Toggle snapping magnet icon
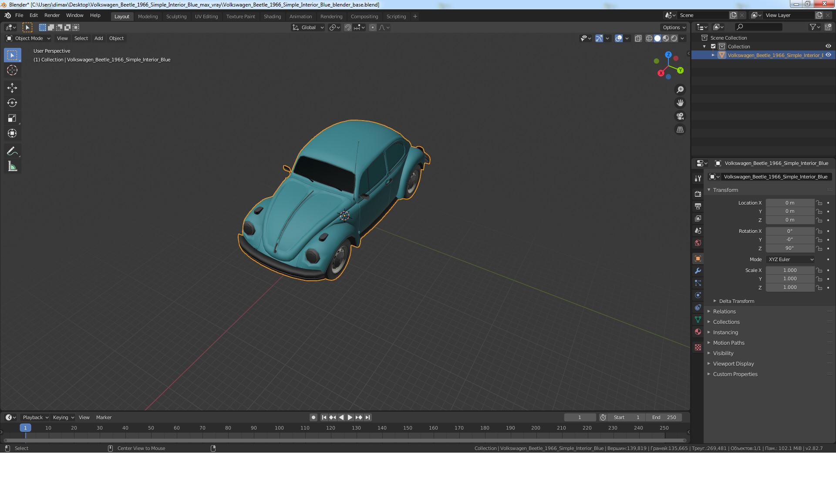The width and height of the screenshot is (836, 504). tap(347, 27)
